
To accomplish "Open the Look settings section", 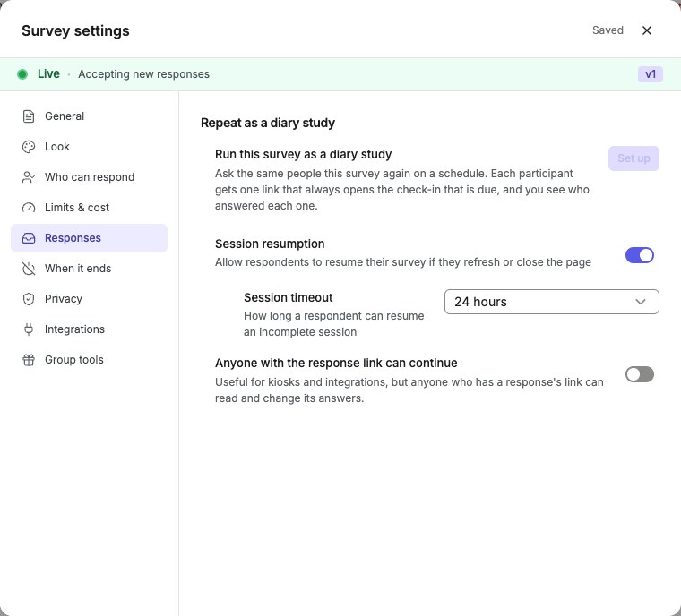I will [x=89, y=147].
